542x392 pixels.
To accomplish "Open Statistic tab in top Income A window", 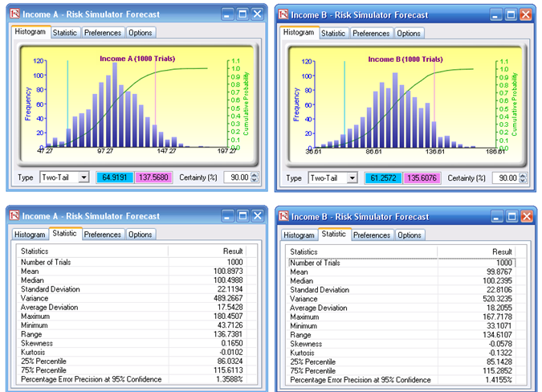I will coord(65,33).
